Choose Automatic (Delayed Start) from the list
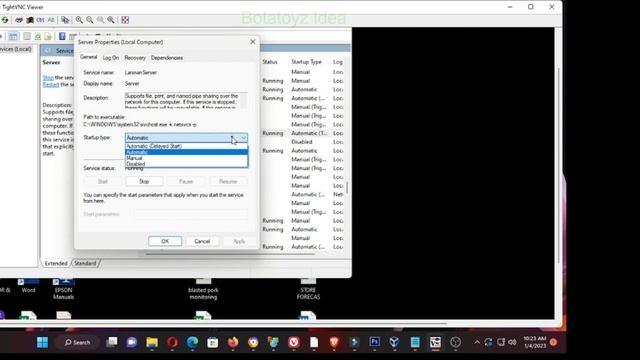 click(186, 146)
